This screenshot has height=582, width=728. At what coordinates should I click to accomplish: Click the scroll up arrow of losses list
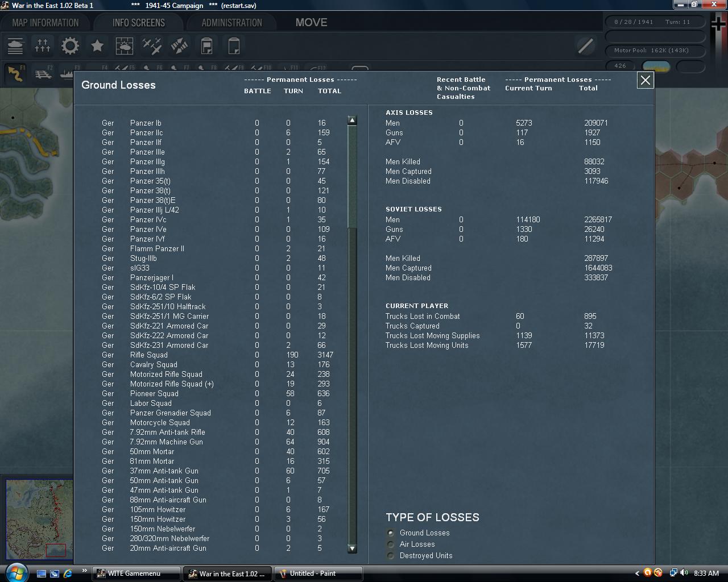point(352,120)
